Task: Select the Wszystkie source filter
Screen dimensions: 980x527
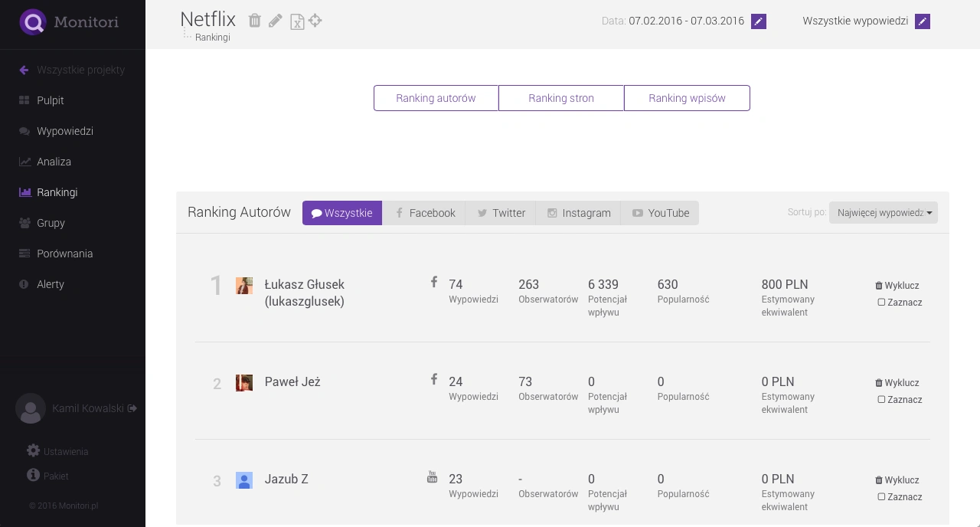Action: (342, 213)
